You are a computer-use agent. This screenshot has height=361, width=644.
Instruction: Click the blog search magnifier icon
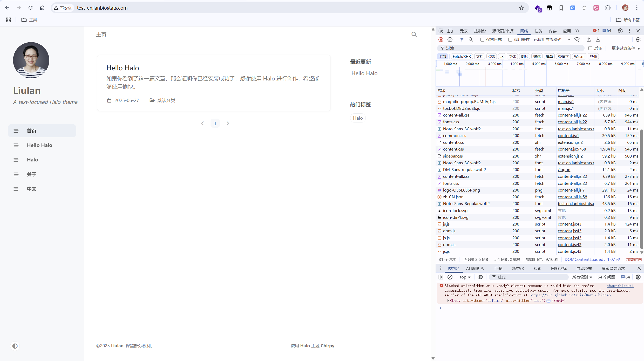(x=414, y=35)
